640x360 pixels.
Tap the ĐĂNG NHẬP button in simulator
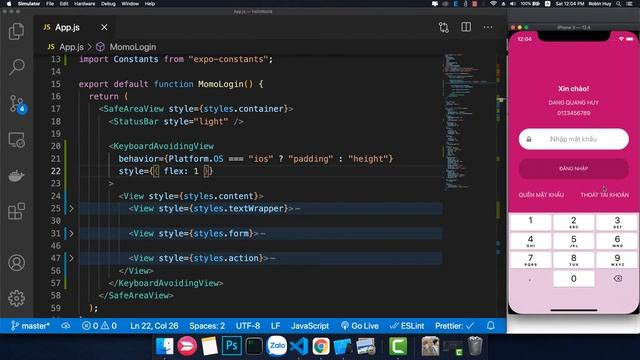(573, 169)
